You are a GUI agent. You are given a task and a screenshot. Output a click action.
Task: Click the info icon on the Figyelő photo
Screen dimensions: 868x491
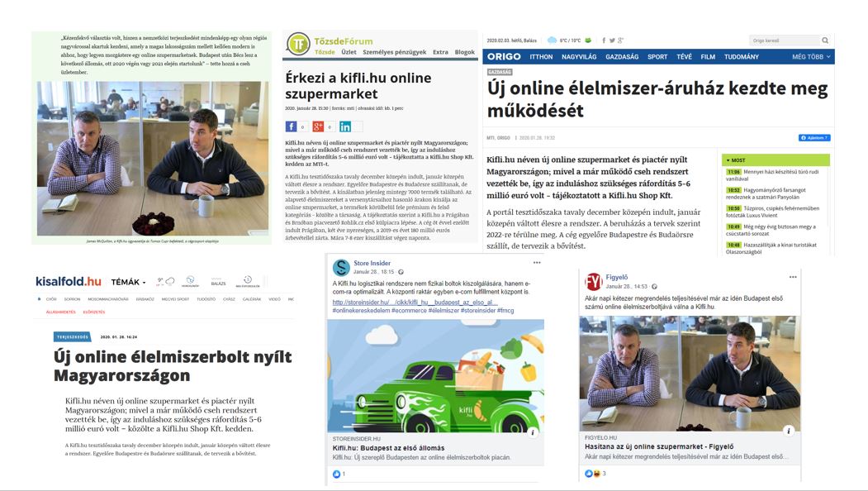(x=789, y=431)
